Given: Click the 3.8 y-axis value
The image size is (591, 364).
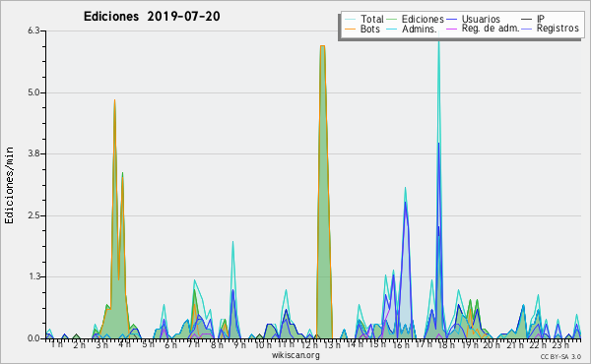Looking at the screenshot, I should (x=33, y=153).
